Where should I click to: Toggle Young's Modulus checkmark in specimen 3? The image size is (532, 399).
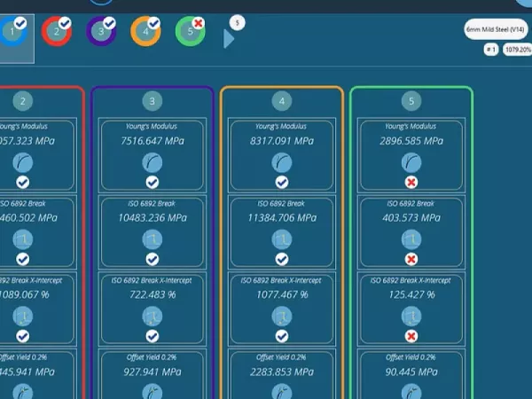(152, 182)
